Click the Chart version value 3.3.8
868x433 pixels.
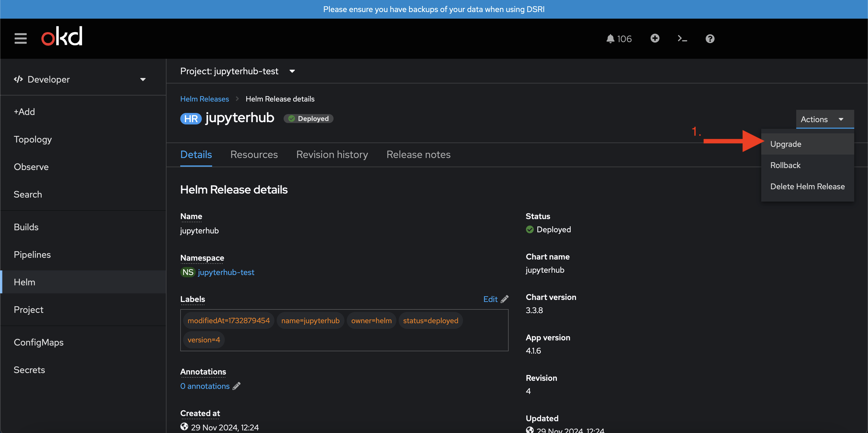click(534, 311)
